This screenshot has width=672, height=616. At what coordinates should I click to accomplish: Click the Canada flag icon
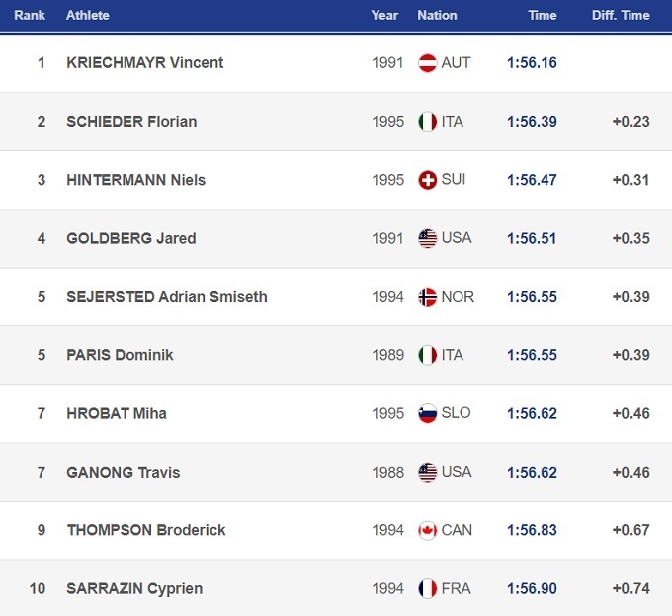point(428,530)
